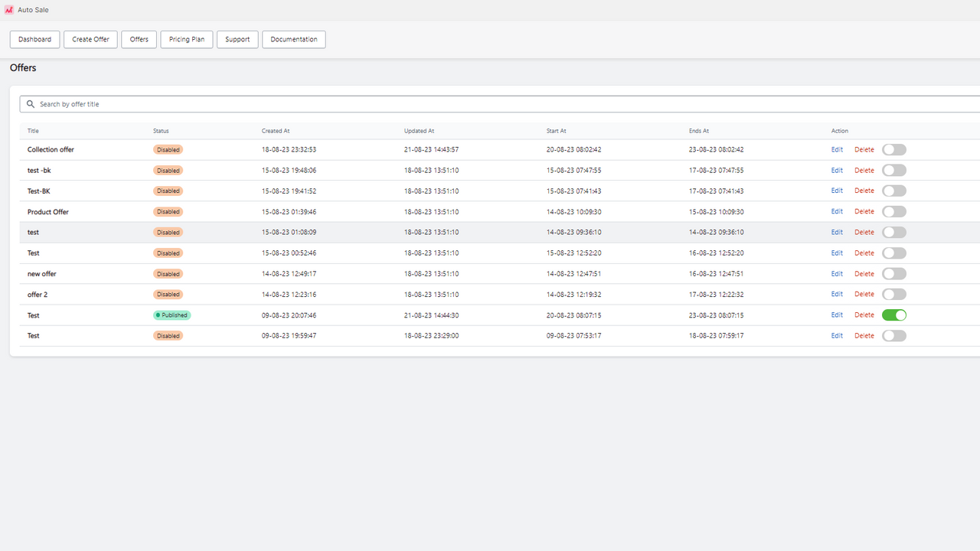Click the Disabled badge for Collection offer
980x551 pixels.
point(168,150)
